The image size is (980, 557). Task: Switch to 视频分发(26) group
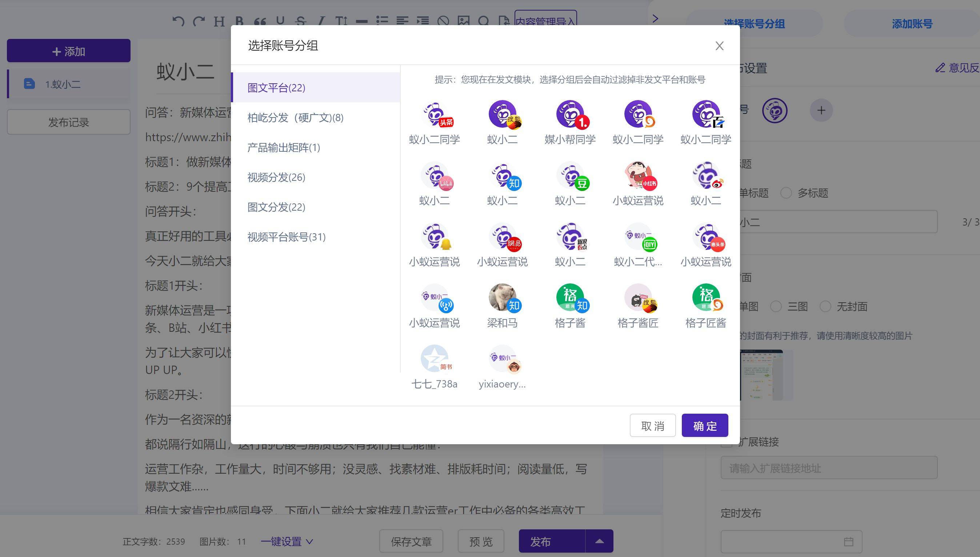point(316,177)
